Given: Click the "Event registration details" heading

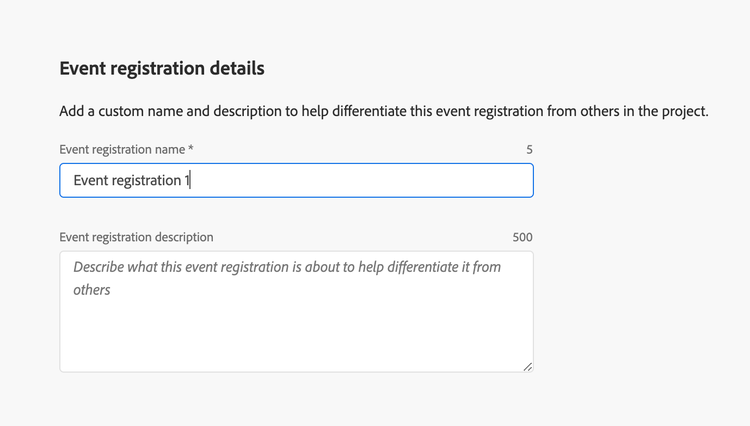Looking at the screenshot, I should (x=162, y=69).
